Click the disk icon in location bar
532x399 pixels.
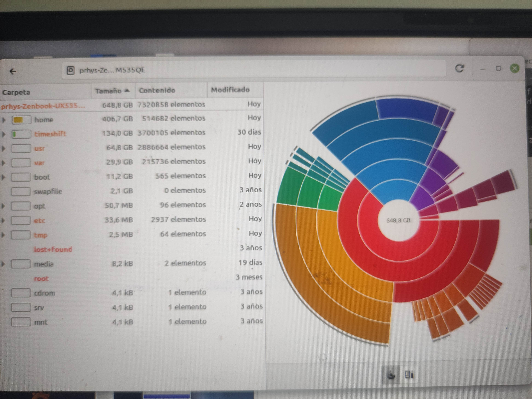[70, 70]
